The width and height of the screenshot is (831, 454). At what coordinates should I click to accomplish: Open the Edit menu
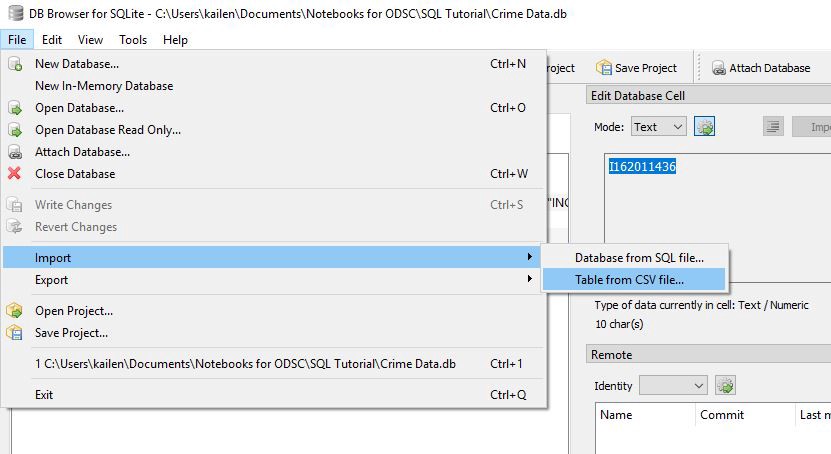tap(52, 40)
